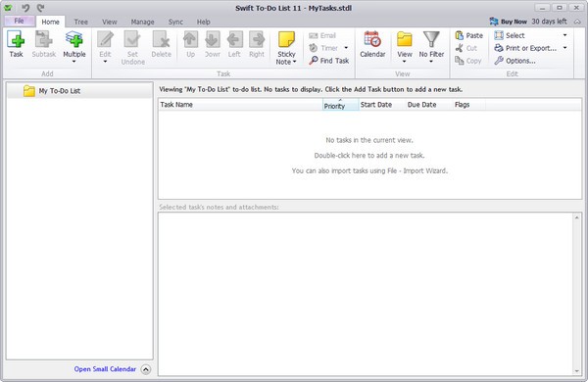The image size is (588, 382).
Task: Click the Flags column header
Action: (x=469, y=105)
